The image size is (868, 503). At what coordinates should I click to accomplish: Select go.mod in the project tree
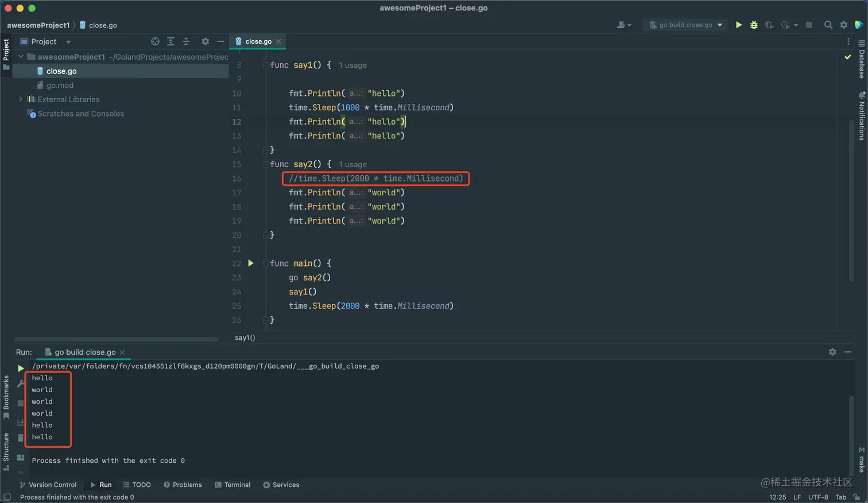point(60,85)
